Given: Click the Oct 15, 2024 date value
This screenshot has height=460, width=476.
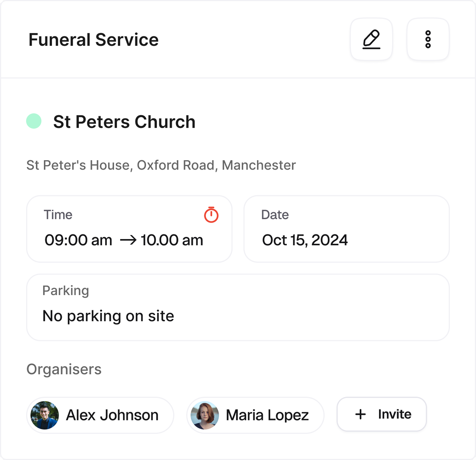Looking at the screenshot, I should [305, 240].
